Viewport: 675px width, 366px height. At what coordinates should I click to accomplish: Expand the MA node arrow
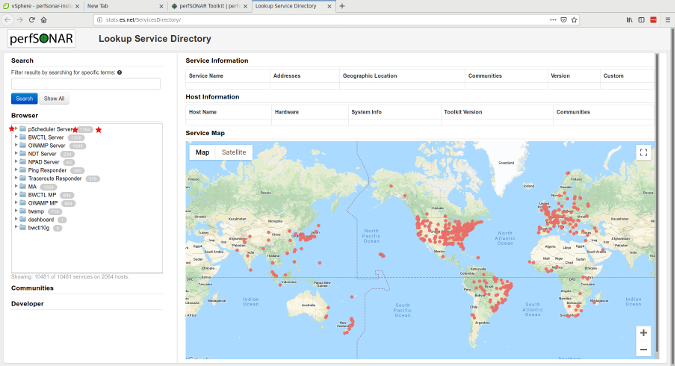[16, 186]
